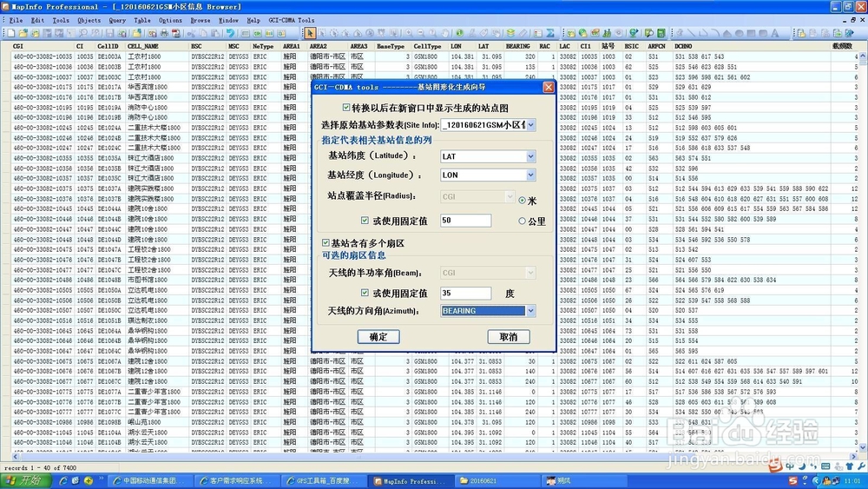This screenshot has width=868, height=489.
Task: Toggle fixed-value checkbox for radius
Action: (365, 221)
